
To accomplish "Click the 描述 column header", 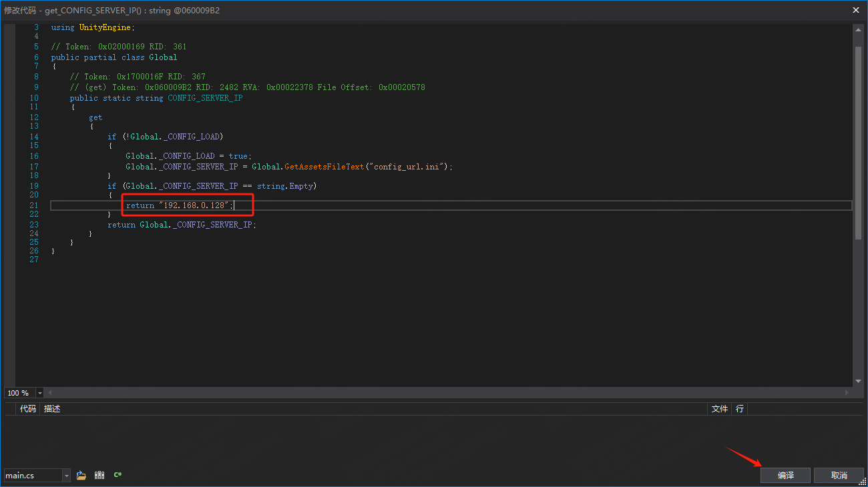I will point(52,408).
